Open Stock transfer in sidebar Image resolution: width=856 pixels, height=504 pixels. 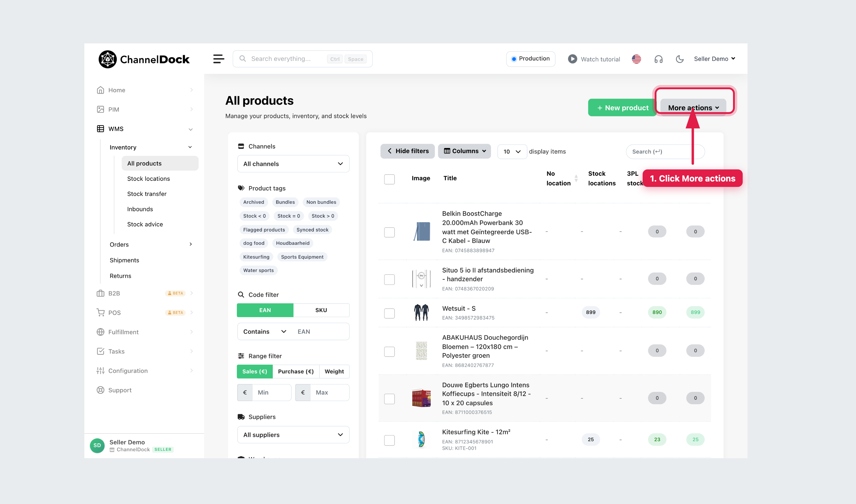147,194
